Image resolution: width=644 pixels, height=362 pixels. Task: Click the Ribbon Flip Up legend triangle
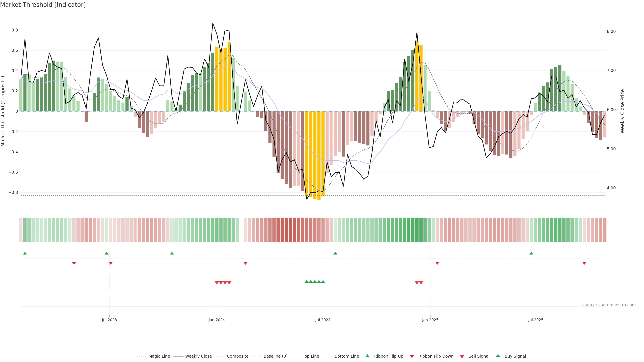367,356
